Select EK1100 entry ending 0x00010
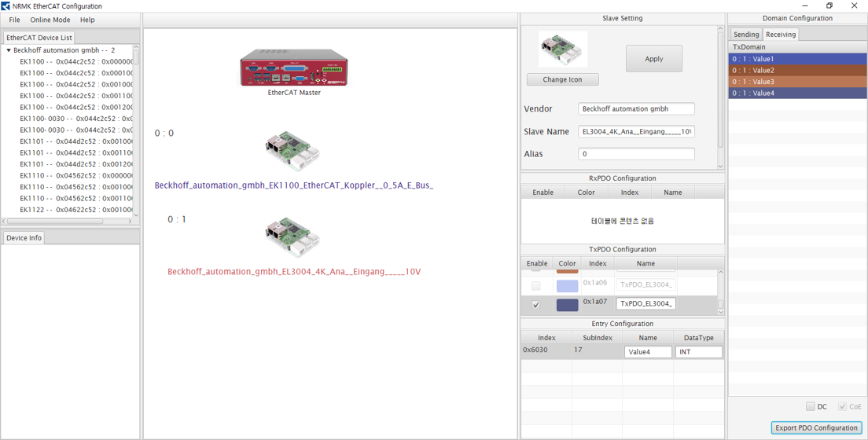 (77, 73)
